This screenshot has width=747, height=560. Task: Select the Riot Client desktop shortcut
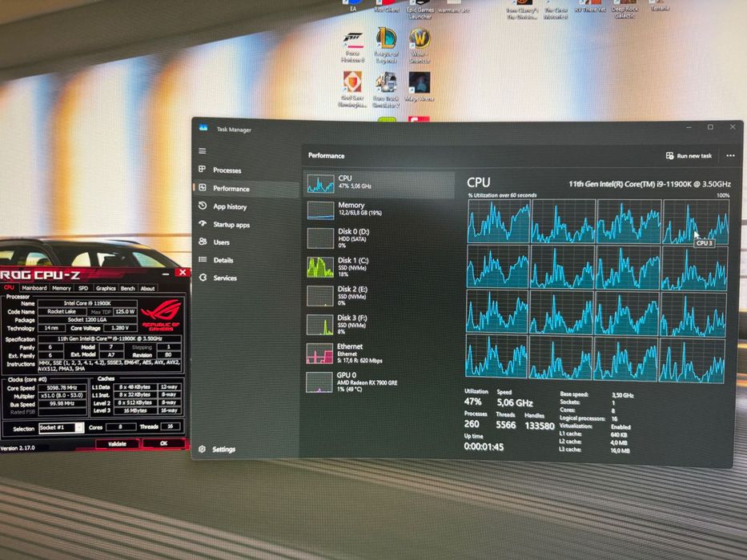tap(387, 6)
